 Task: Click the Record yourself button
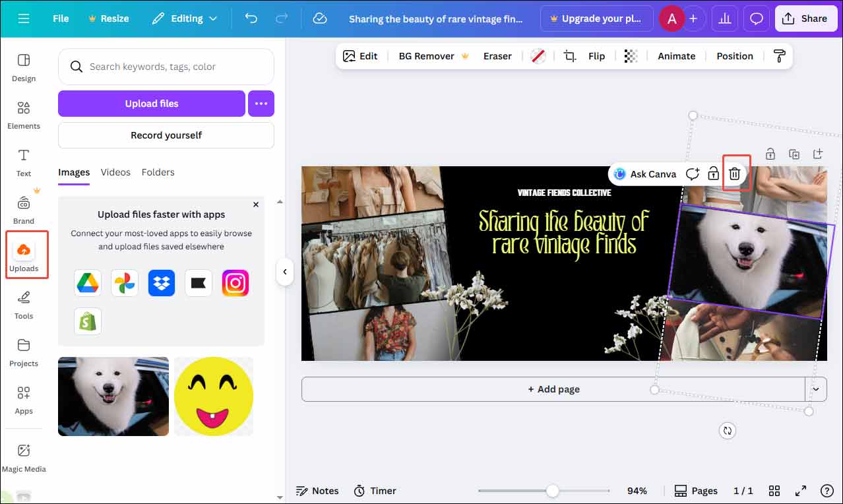pos(166,135)
